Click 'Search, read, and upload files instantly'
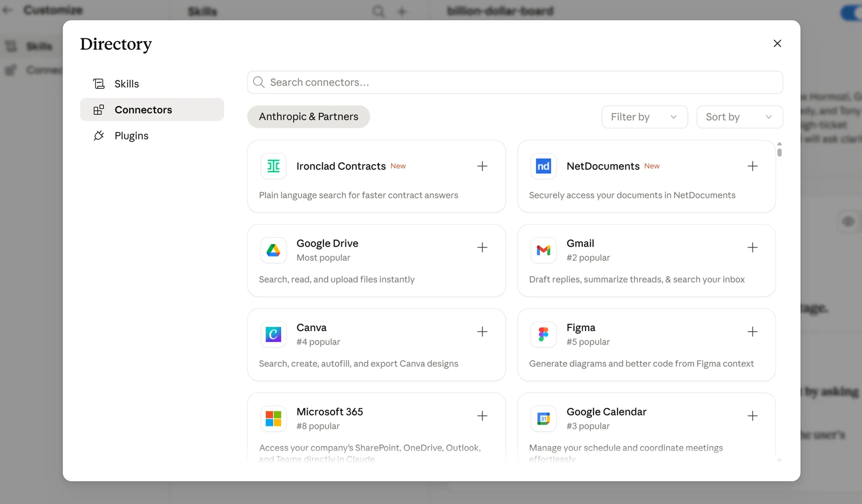Image resolution: width=862 pixels, height=504 pixels. pos(337,279)
